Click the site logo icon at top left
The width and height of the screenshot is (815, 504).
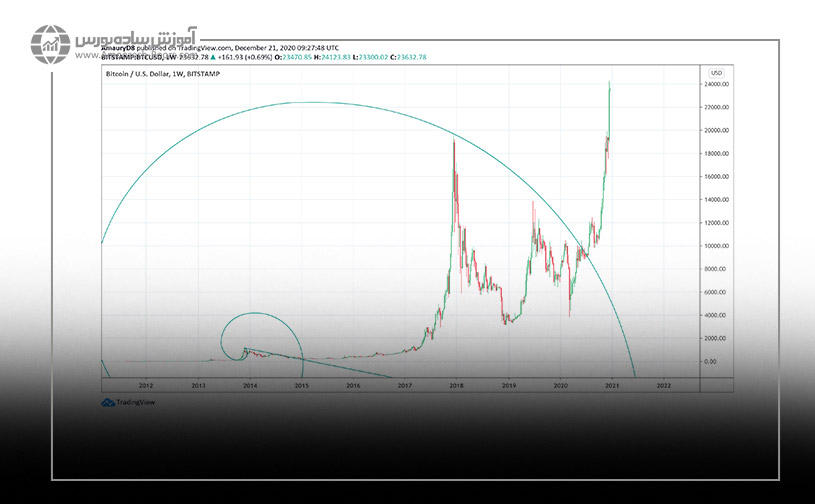pos(50,46)
